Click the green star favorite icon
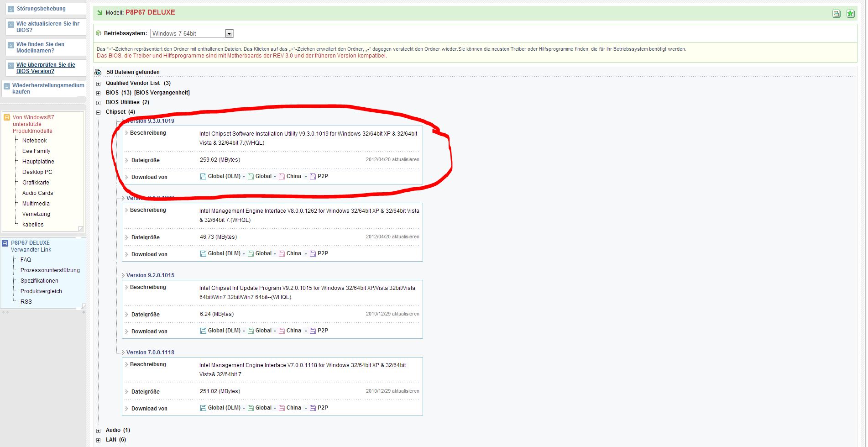The height and width of the screenshot is (447, 868). coord(850,14)
